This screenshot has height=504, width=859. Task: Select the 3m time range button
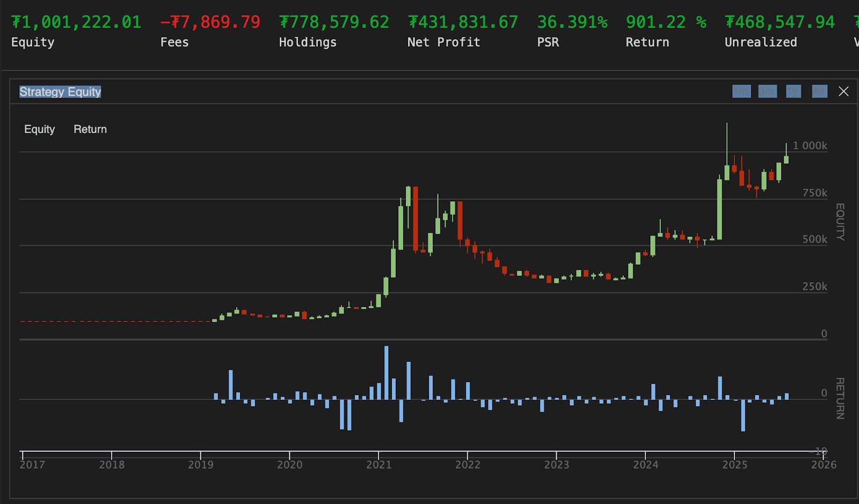(767, 91)
